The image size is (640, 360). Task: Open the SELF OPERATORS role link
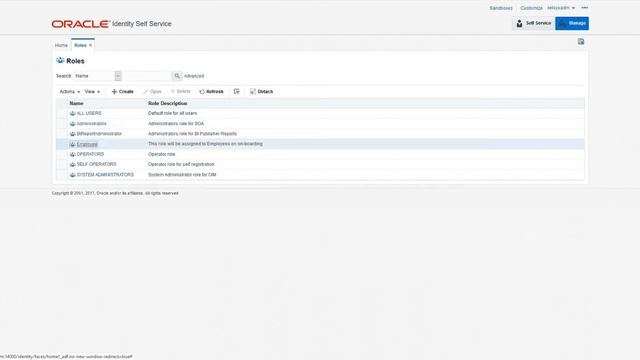coord(96,164)
